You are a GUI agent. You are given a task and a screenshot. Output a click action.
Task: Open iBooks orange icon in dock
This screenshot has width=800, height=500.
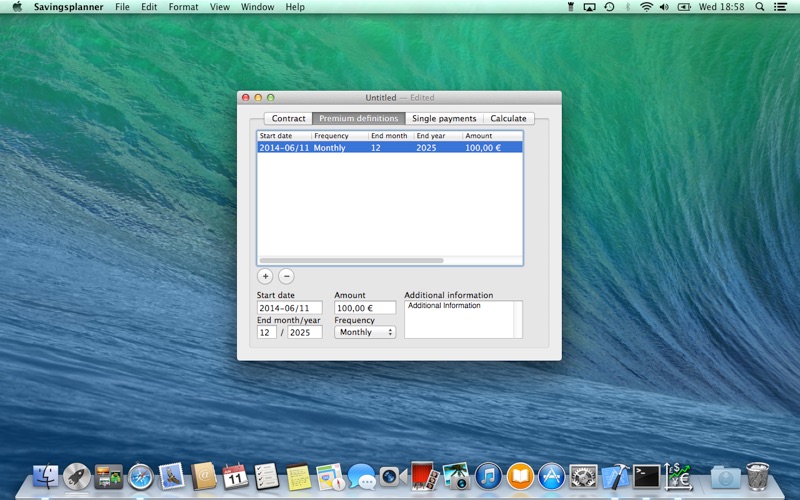(520, 477)
